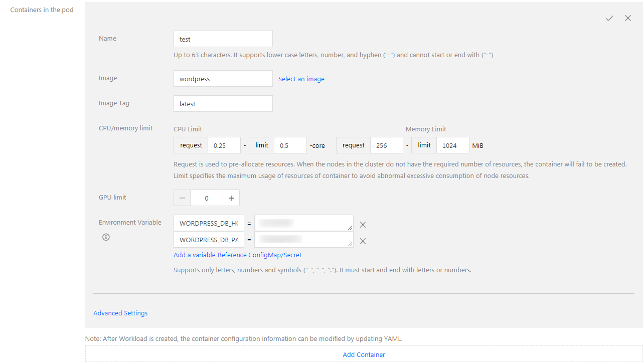Image resolution: width=644 pixels, height=362 pixels.
Task: Increase GPU limit with plus button
Action: pyautogui.click(x=231, y=198)
